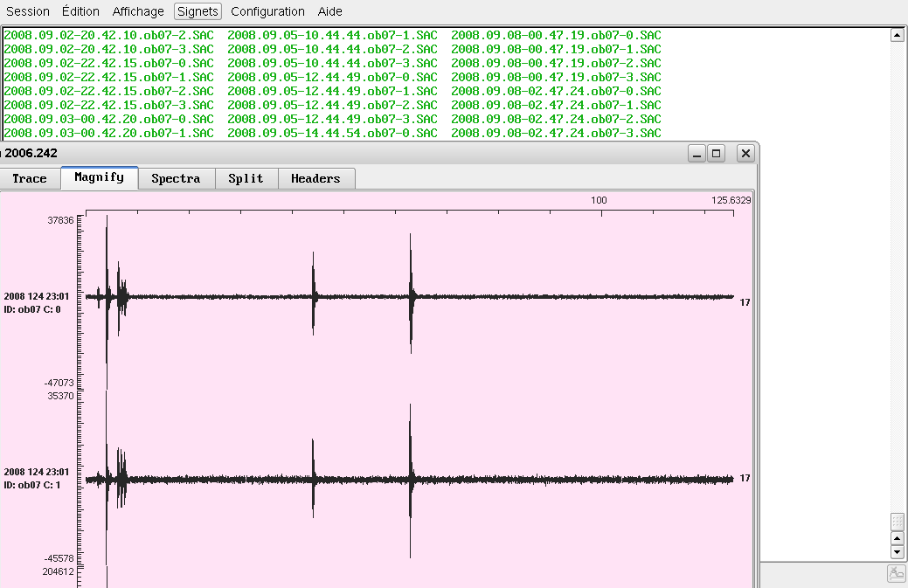Click the scroll-up arrow at top of file list
The image size is (908, 588).
[896, 35]
